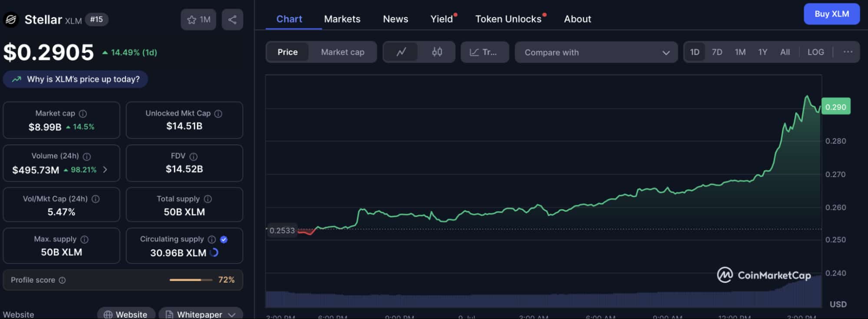The image size is (868, 319).
Task: Click the Circulating supply info icon
Action: 212,239
